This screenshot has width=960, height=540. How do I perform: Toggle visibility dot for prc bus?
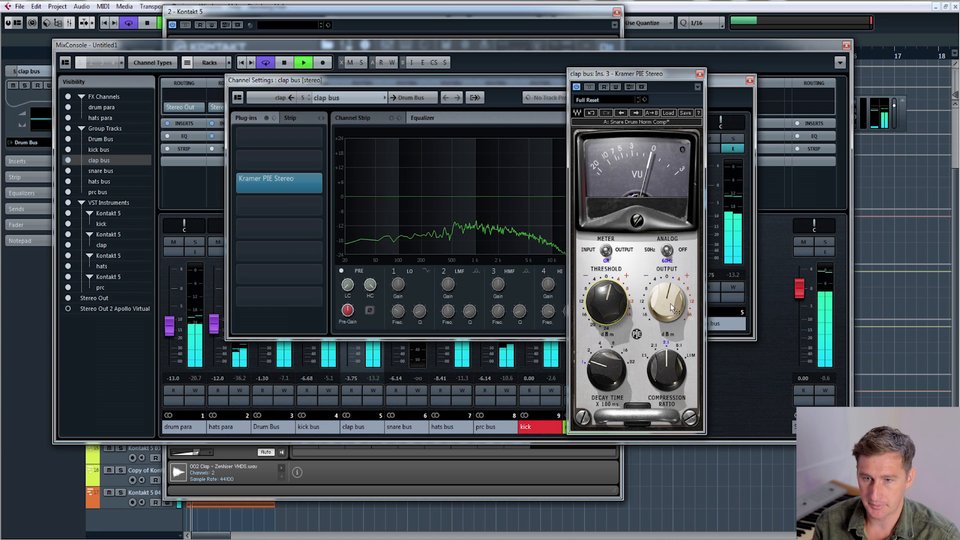pos(68,192)
